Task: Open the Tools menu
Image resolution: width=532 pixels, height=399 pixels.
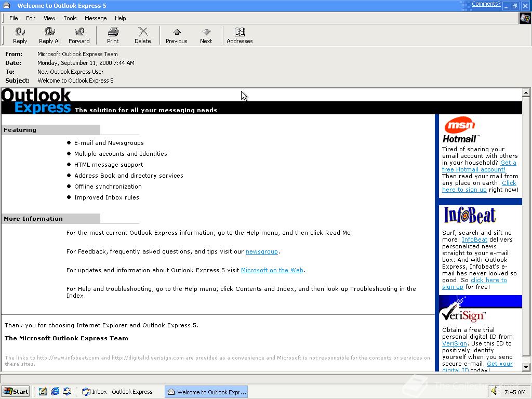Action: point(70,18)
